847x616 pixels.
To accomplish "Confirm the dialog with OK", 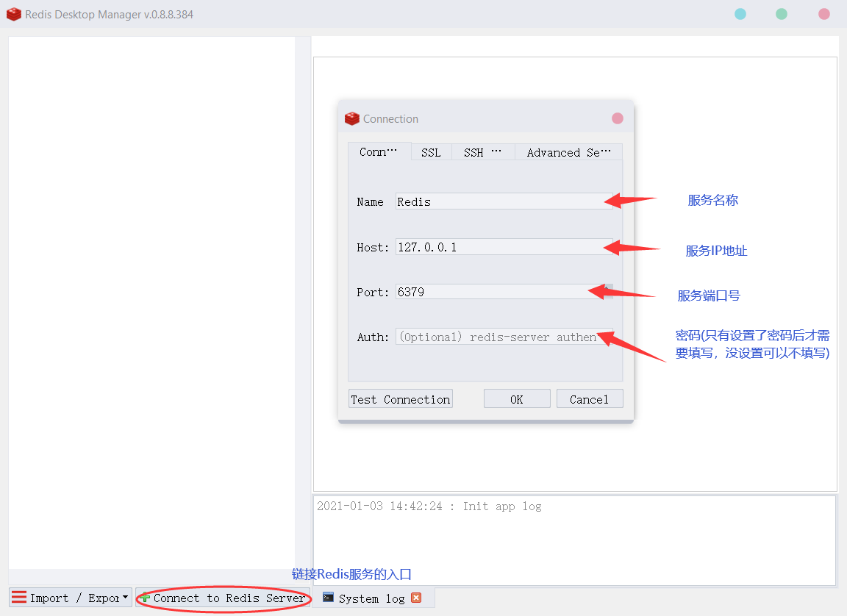I will pyautogui.click(x=517, y=399).
